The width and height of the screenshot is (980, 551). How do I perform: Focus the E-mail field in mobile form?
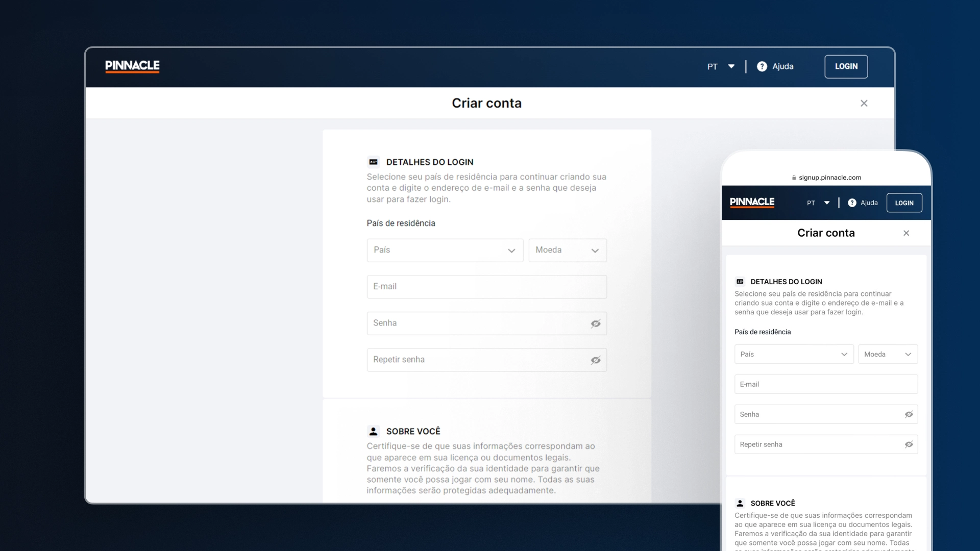coord(826,384)
